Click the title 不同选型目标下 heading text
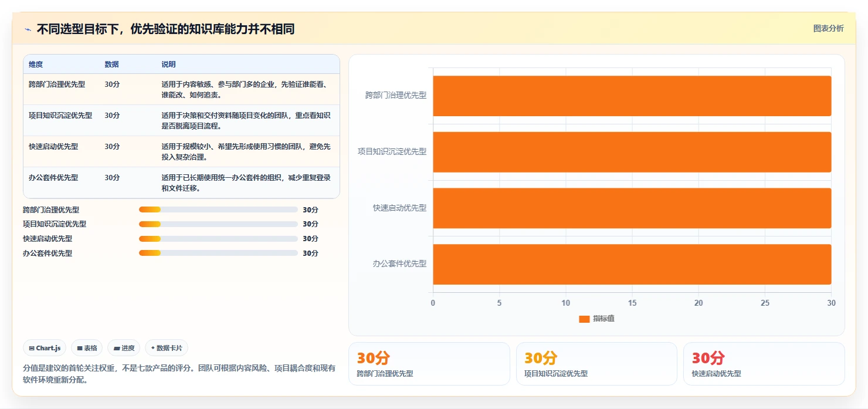Viewport: 868px width, 409px height. coord(165,29)
